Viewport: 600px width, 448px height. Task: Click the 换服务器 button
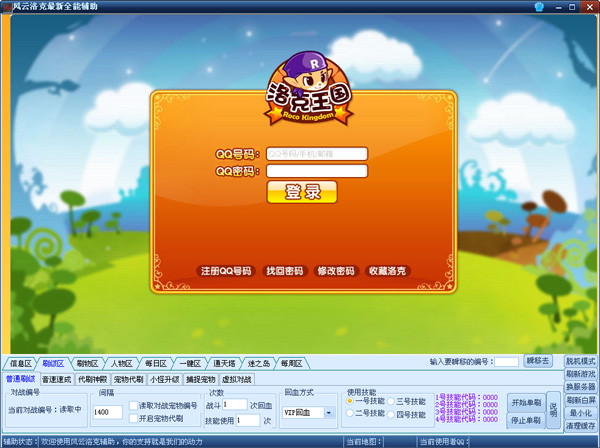point(580,387)
